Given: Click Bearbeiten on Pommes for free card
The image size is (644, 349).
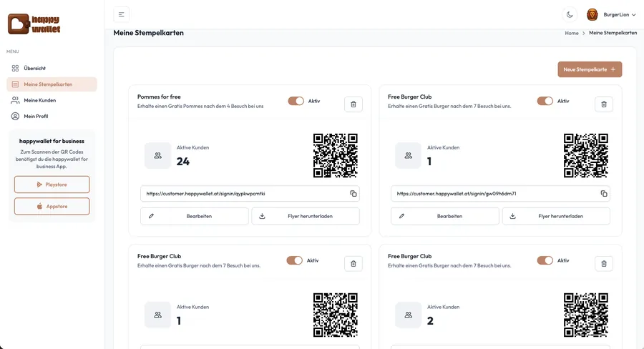Looking at the screenshot, I should tap(194, 216).
